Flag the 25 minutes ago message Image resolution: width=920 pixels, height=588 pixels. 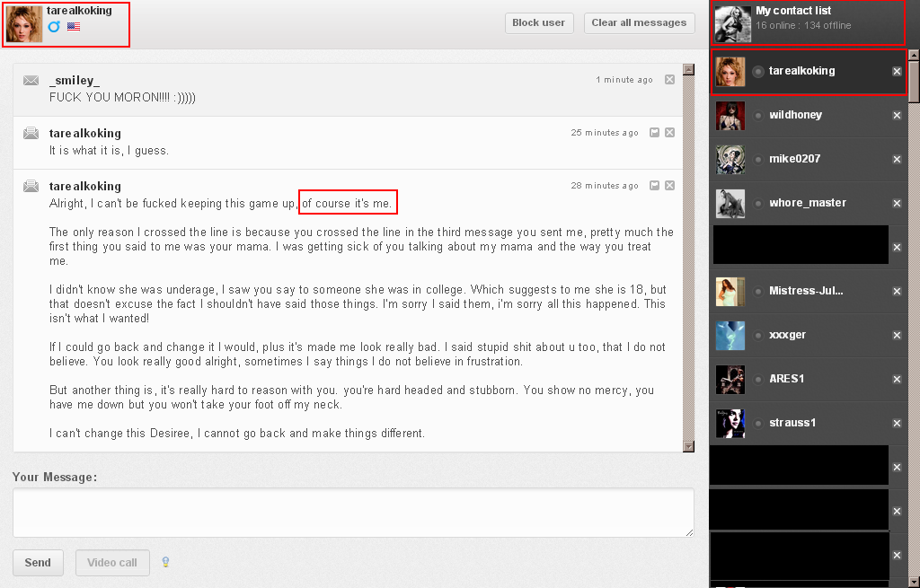point(655,133)
